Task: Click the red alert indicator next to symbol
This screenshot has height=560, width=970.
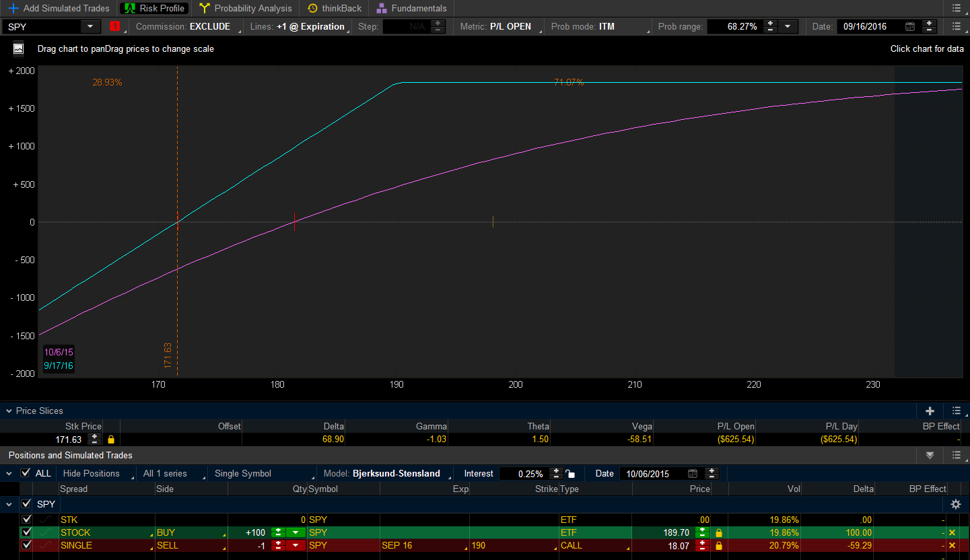Action: [x=114, y=26]
